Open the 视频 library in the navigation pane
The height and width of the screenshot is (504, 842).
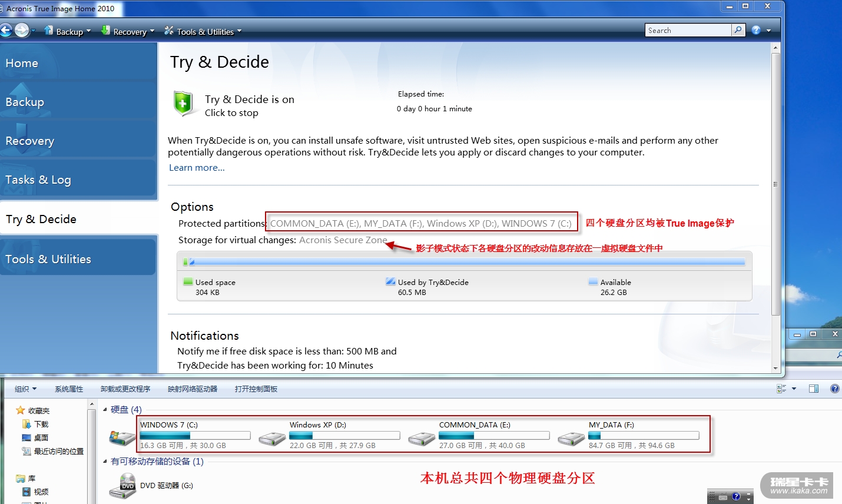point(35,492)
